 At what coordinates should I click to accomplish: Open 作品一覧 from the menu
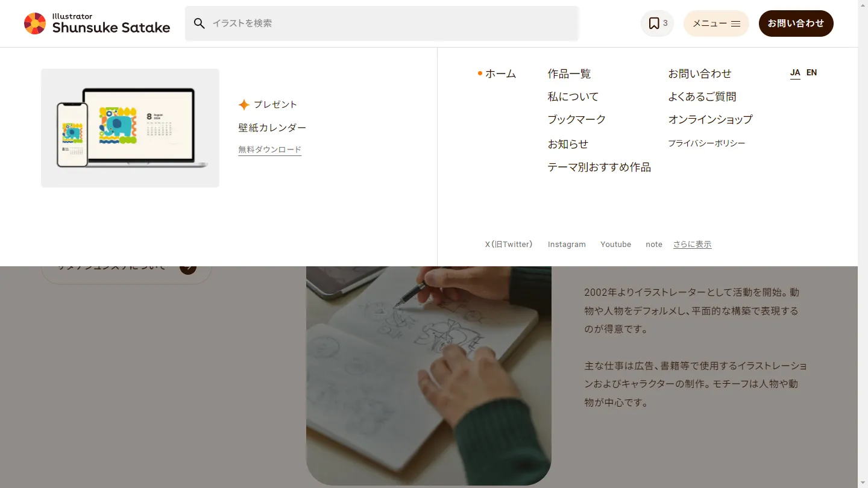[569, 74]
